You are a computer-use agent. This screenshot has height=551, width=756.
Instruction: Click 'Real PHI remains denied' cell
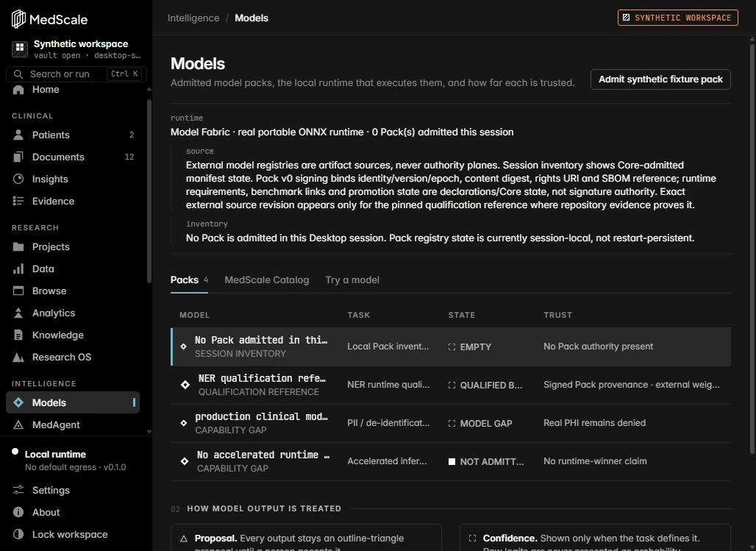(594, 423)
